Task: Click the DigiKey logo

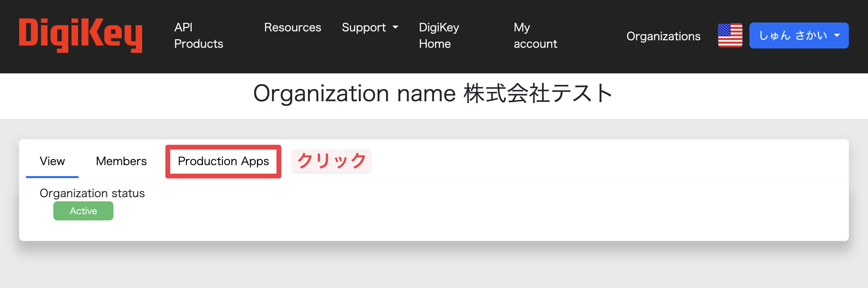Action: pos(81,35)
